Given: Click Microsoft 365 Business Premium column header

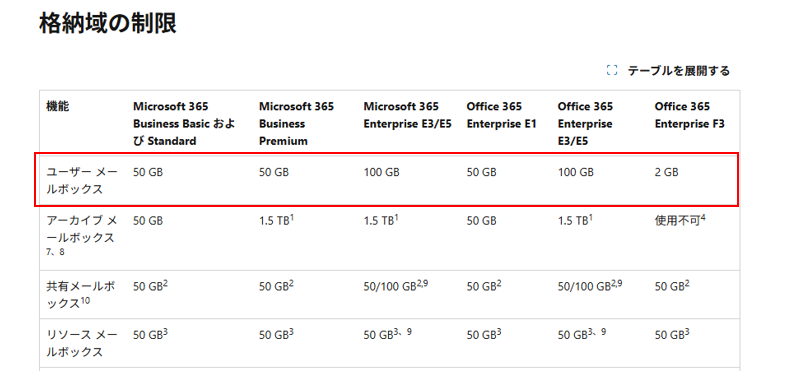Looking at the screenshot, I should pos(296,124).
